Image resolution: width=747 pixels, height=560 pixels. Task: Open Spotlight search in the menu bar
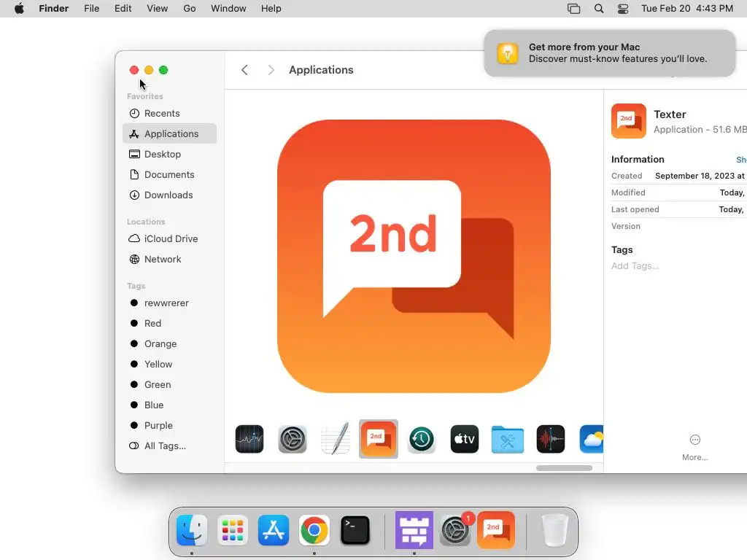pos(599,9)
